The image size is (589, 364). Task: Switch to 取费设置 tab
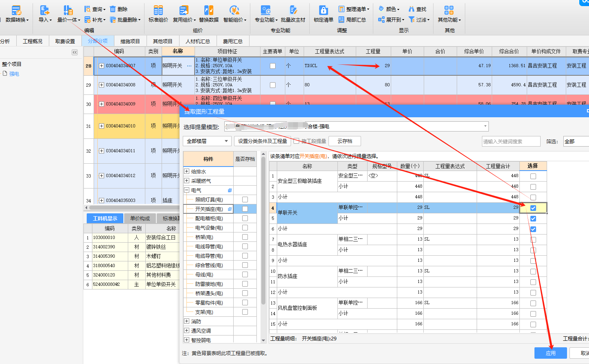point(65,41)
